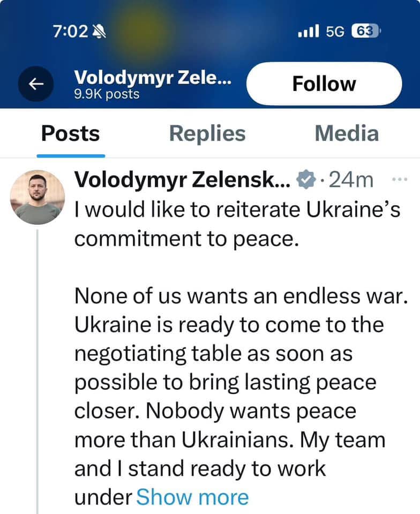Tap the header profile name Volodymyr Zele...

(153, 78)
